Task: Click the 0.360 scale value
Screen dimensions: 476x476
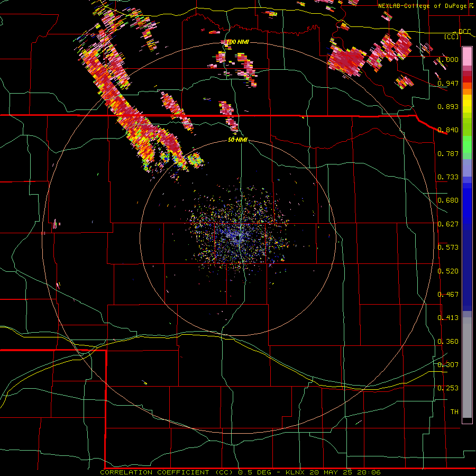Action: [x=448, y=342]
